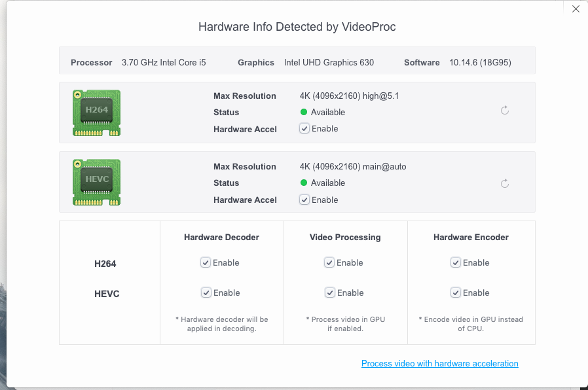Toggle HEVC Hardware Accel Enable checkbox
The height and width of the screenshot is (390, 588).
[304, 200]
